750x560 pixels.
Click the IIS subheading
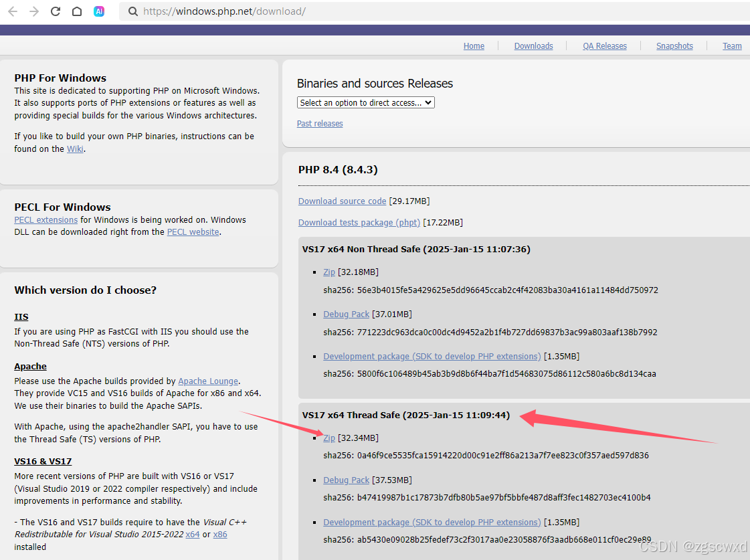21,317
